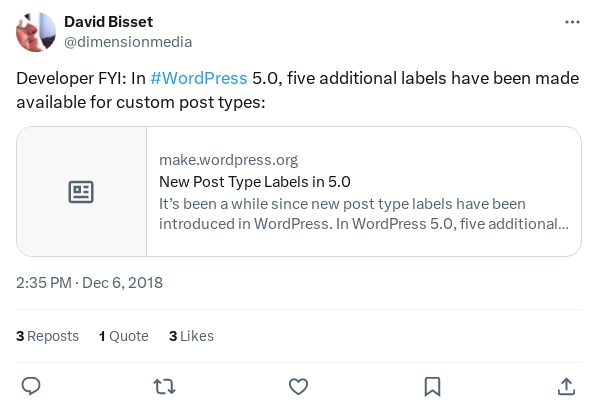Open New Post Type Labels in 5.0 article
Screen dimensions: 598x410
pos(255,182)
